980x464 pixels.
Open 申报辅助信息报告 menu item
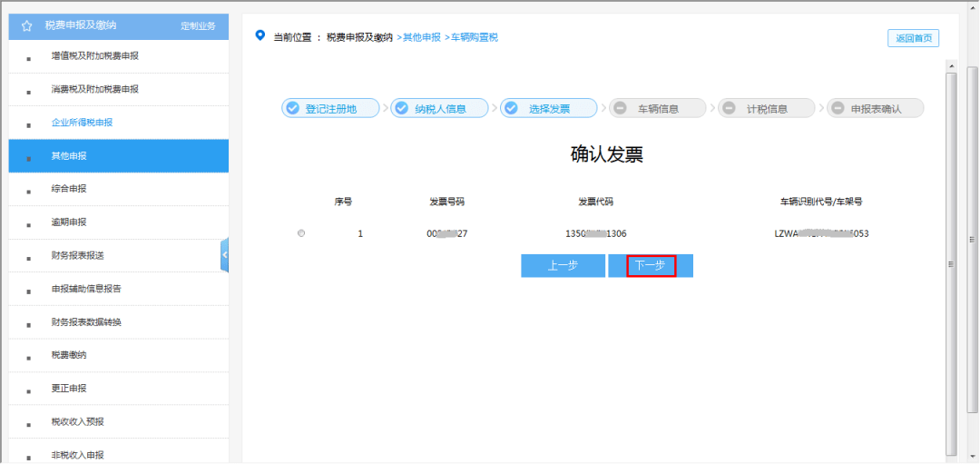(119, 289)
